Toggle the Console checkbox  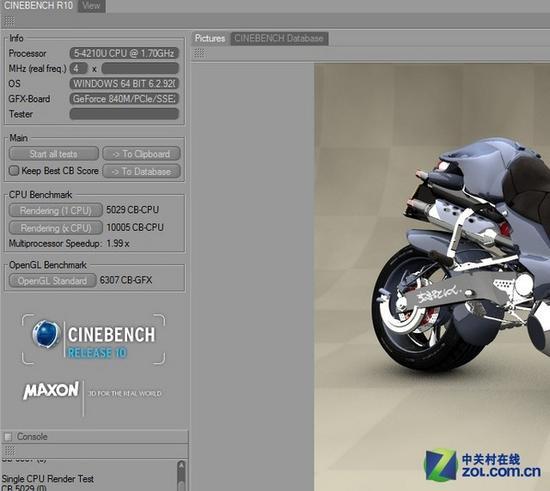(x=8, y=437)
